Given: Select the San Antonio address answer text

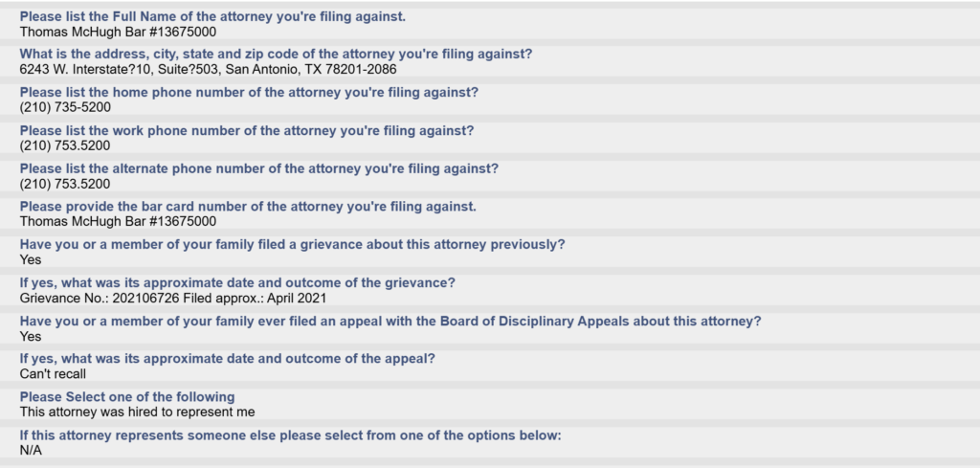Looking at the screenshot, I should coord(208,70).
